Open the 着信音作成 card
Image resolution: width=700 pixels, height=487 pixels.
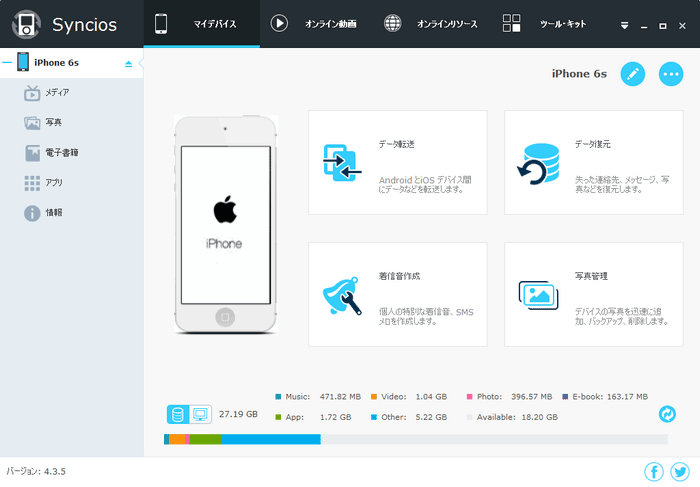[x=397, y=294]
